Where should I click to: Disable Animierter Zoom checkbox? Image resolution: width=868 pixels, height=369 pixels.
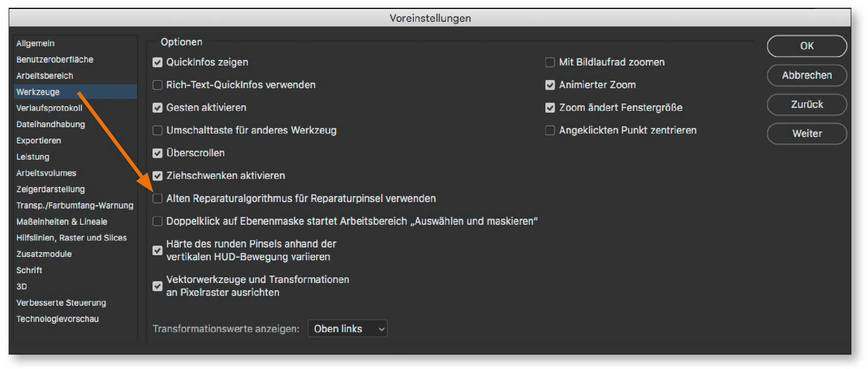[x=550, y=85]
